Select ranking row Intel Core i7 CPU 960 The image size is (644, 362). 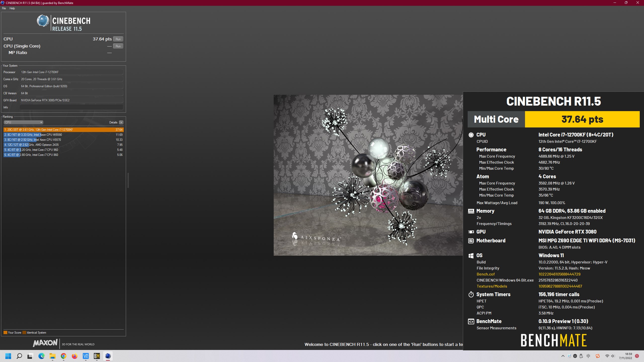point(63,150)
